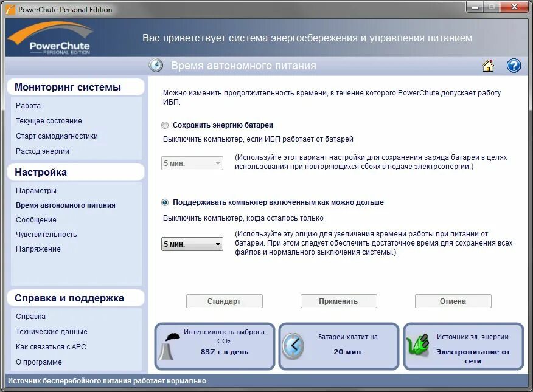
Task: Click the CO₂ cooling tower icon
Action: coord(169,345)
